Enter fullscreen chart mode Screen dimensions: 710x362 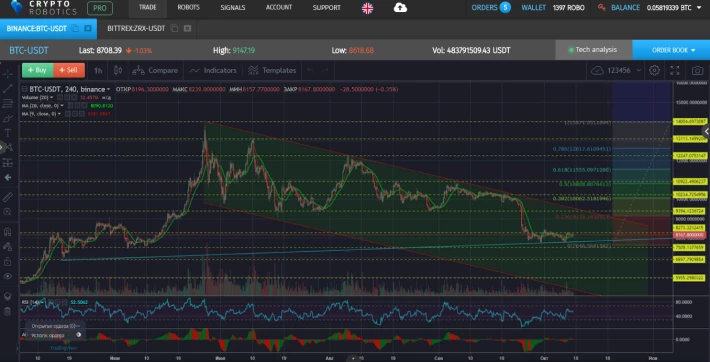(x=675, y=71)
